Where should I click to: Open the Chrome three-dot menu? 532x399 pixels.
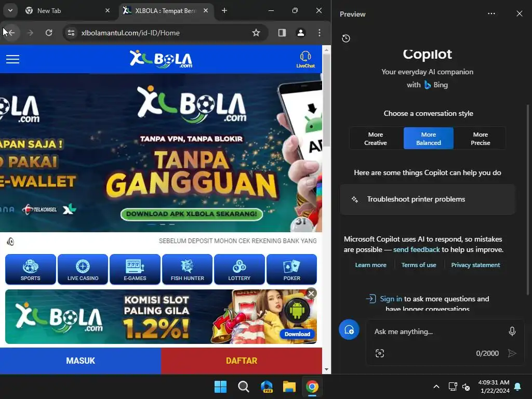click(x=320, y=33)
